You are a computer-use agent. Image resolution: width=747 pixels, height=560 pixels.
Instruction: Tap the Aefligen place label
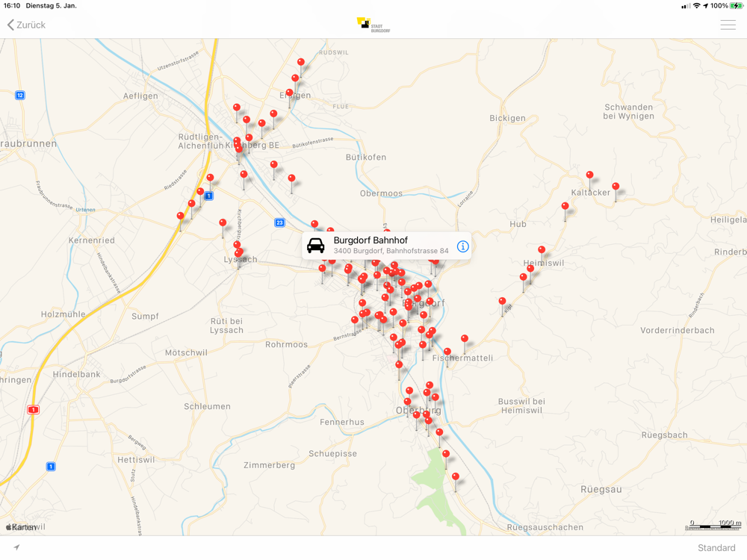click(x=140, y=96)
